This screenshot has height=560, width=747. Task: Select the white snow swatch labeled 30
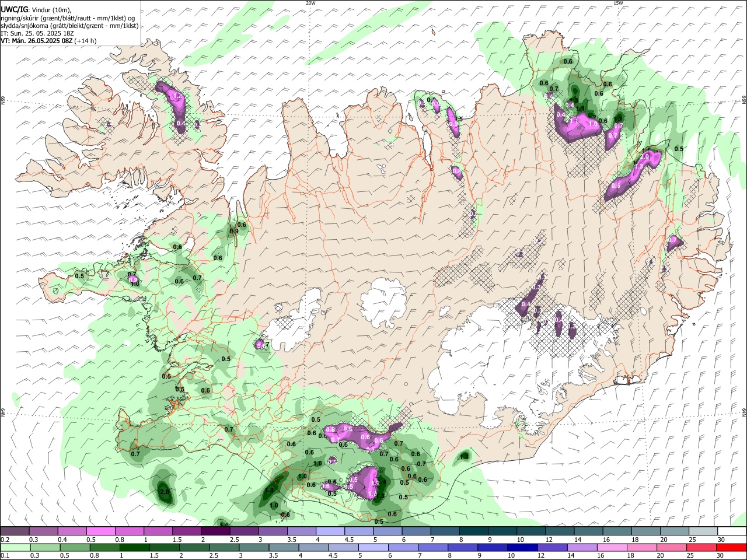(x=731, y=531)
